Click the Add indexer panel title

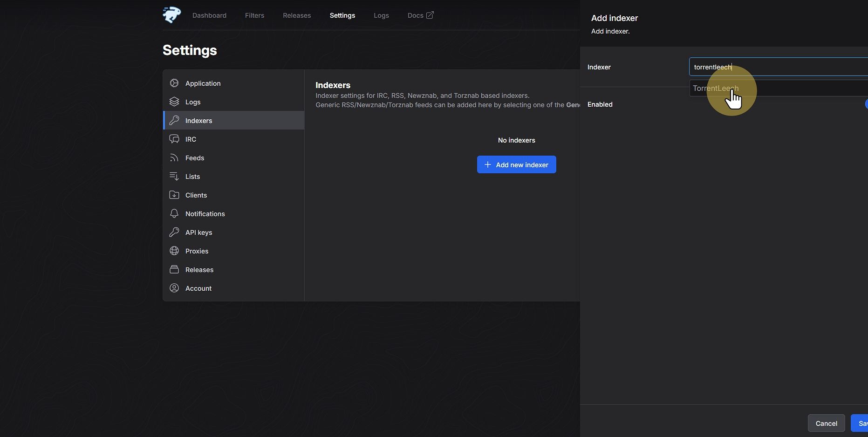[614, 18]
